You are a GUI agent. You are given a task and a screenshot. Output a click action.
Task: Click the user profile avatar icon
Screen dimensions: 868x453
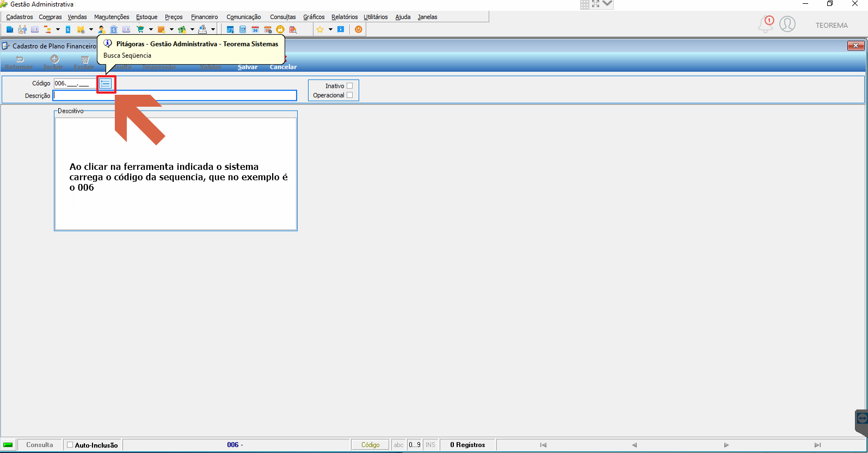(787, 24)
